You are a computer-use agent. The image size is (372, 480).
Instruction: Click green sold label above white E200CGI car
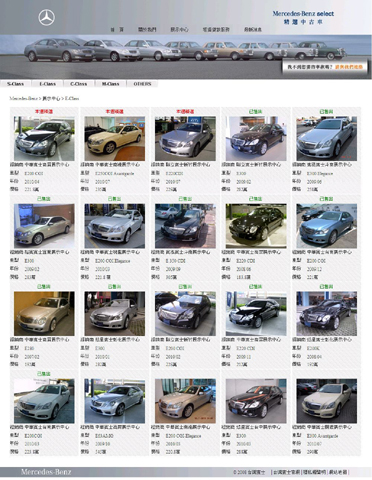pyautogui.click(x=44, y=374)
